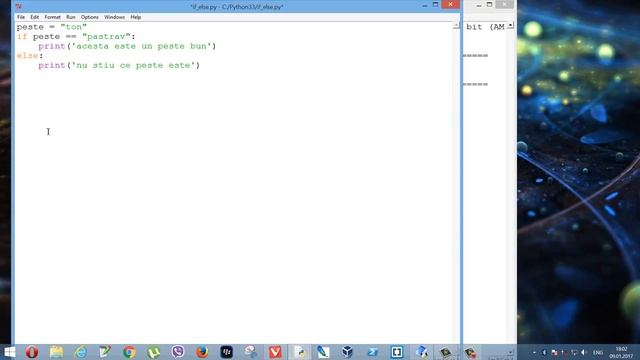
Task: Click the editor title bar if_else.py
Action: click(x=236, y=7)
